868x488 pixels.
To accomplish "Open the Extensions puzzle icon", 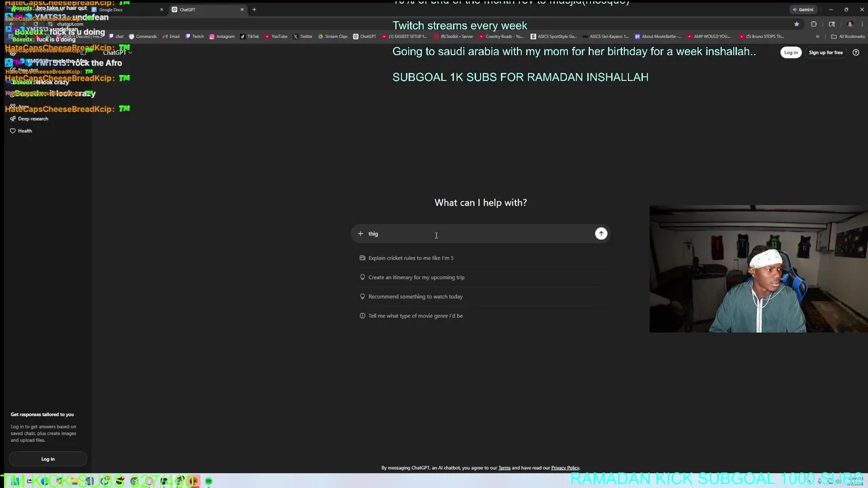I will (x=814, y=24).
